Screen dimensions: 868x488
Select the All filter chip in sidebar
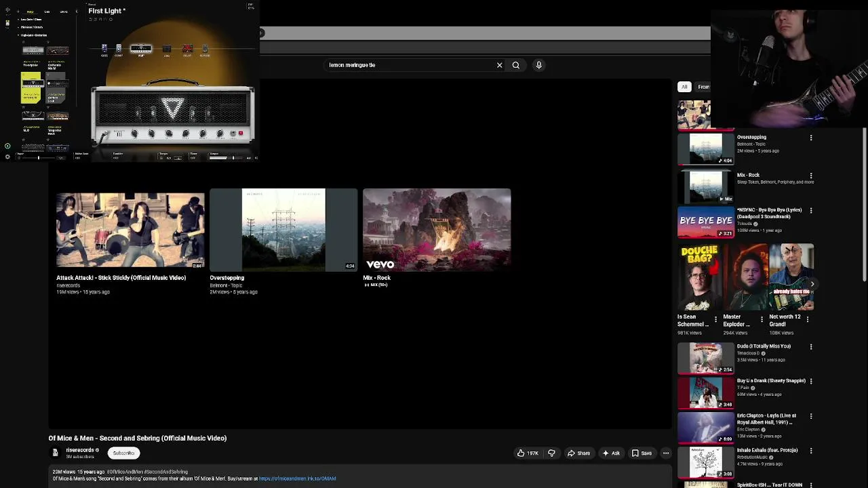684,87
